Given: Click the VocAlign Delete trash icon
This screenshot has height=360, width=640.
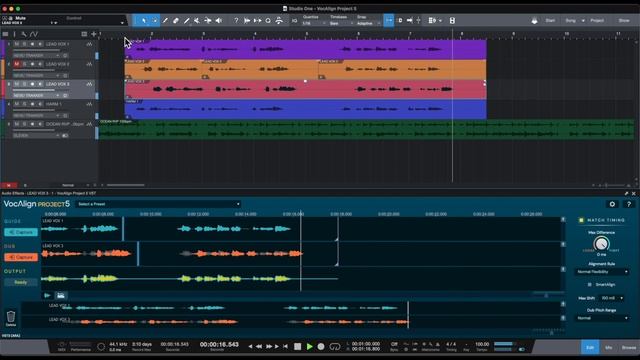Looking at the screenshot, I should tap(11, 317).
